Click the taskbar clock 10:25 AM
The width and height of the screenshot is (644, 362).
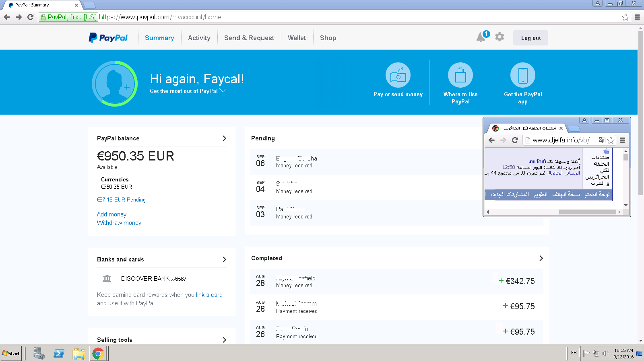pos(623,350)
